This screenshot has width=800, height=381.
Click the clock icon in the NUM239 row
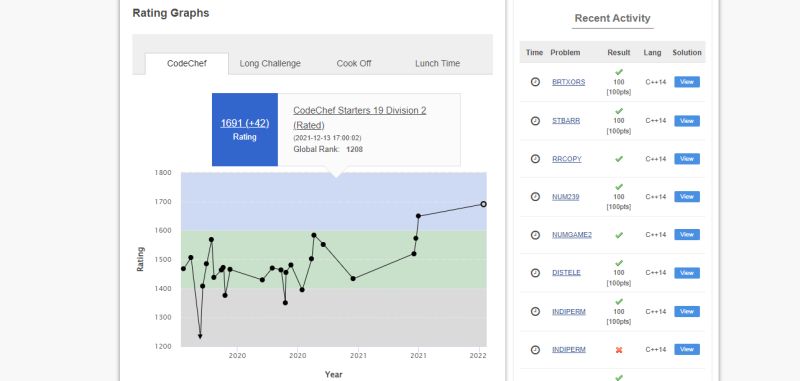coord(535,196)
